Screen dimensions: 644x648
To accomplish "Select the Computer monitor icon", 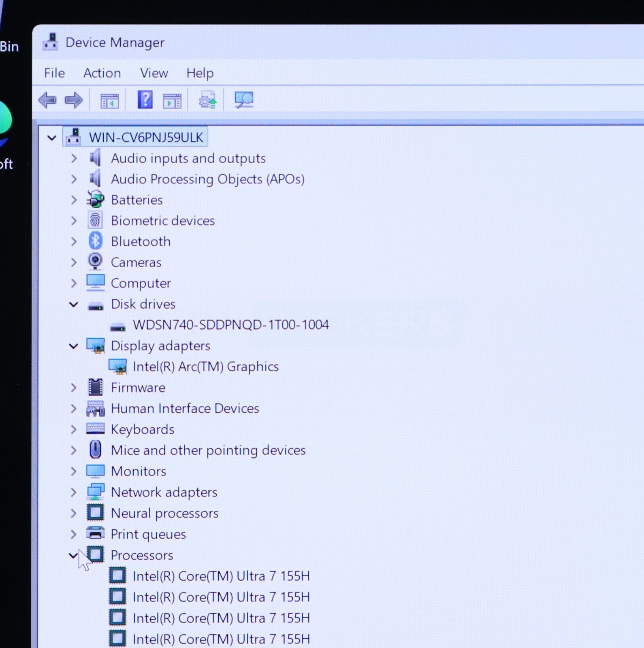I will click(x=95, y=283).
